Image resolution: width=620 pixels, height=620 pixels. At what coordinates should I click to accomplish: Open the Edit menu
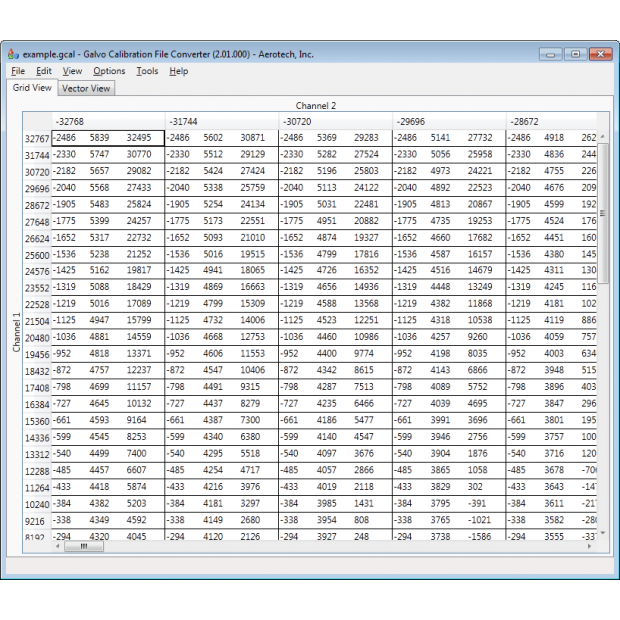(44, 71)
